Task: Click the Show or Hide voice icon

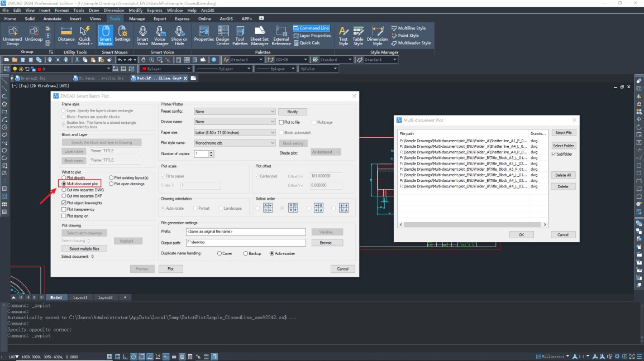Action: pos(179,35)
